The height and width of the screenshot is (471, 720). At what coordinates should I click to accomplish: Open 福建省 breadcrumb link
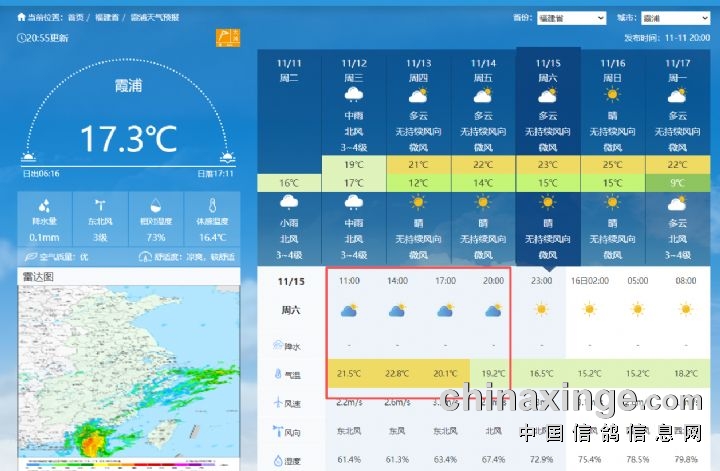pyautogui.click(x=105, y=18)
